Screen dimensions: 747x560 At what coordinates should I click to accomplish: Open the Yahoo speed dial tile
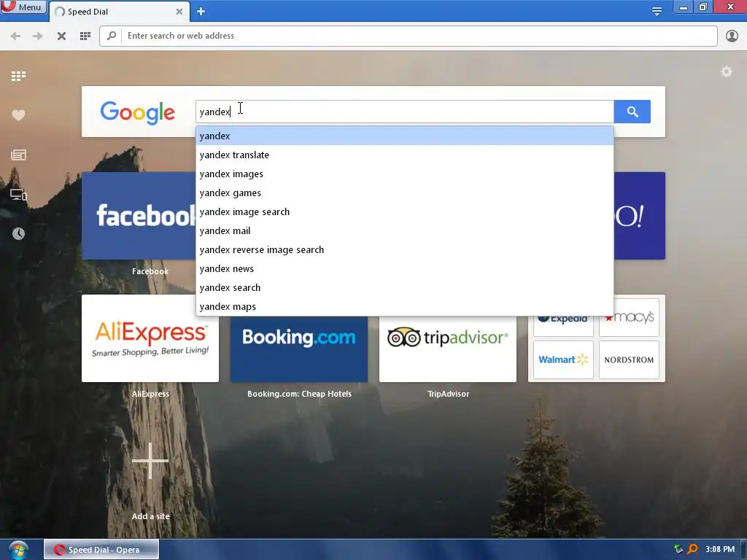(639, 216)
